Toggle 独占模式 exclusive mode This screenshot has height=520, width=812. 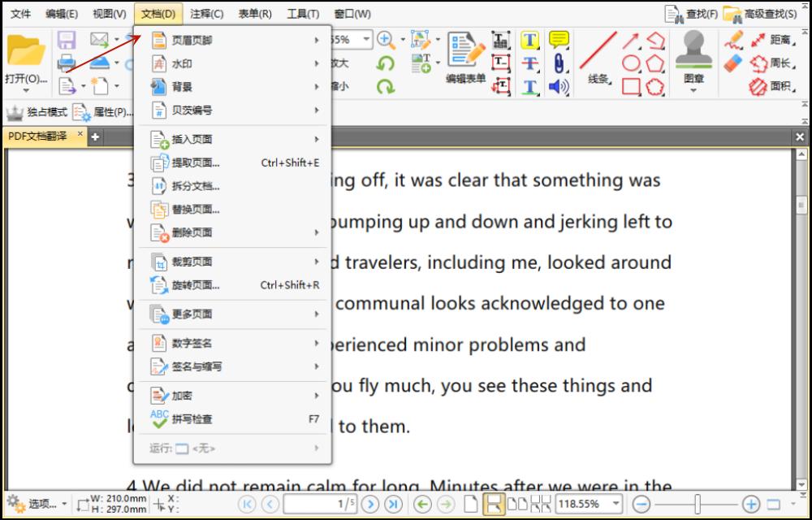pyautogui.click(x=37, y=112)
